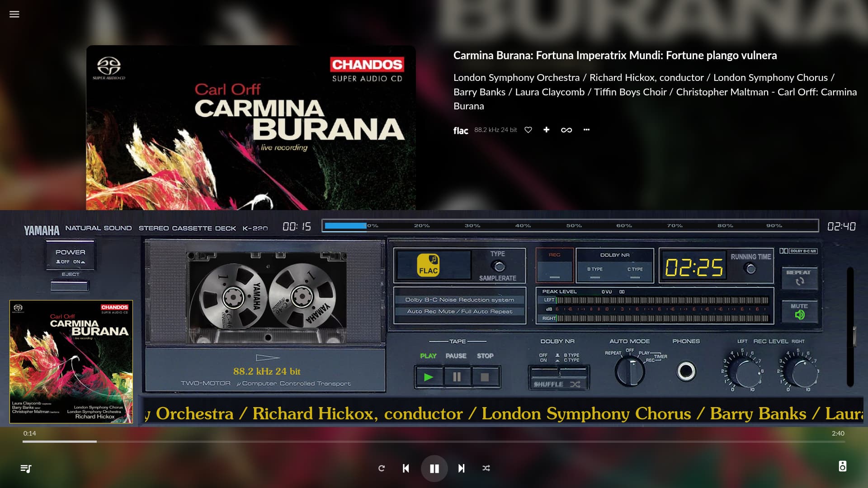Open the three-dots more options menu
Image resolution: width=868 pixels, height=488 pixels.
pos(586,130)
